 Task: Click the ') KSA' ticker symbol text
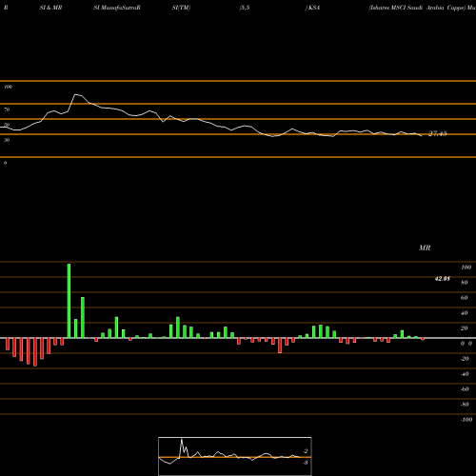pos(312,8)
